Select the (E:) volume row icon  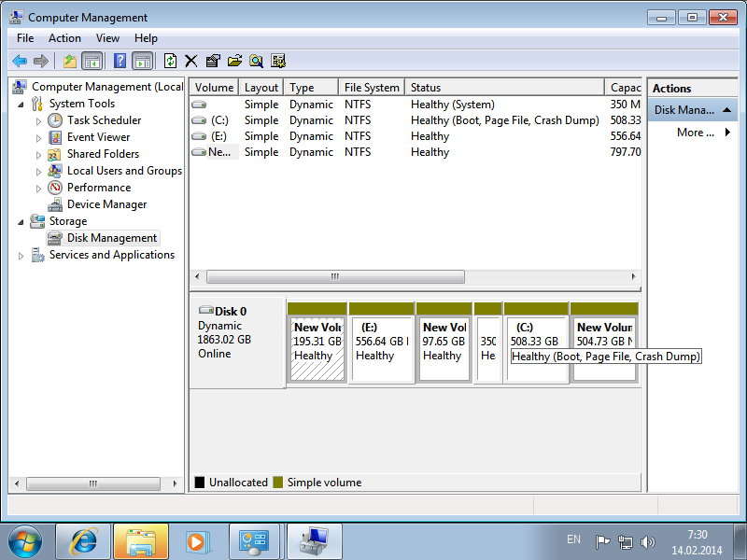(199, 136)
